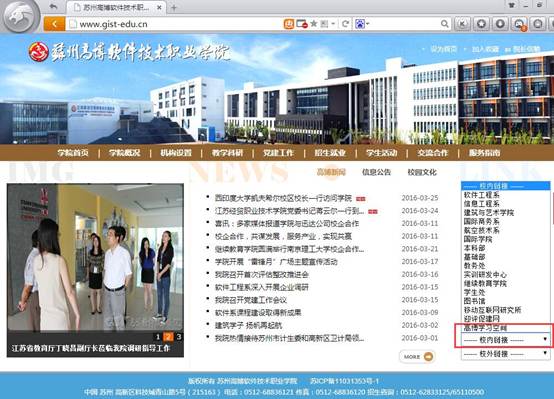Select slide 3 in the image carousel

(179, 337)
